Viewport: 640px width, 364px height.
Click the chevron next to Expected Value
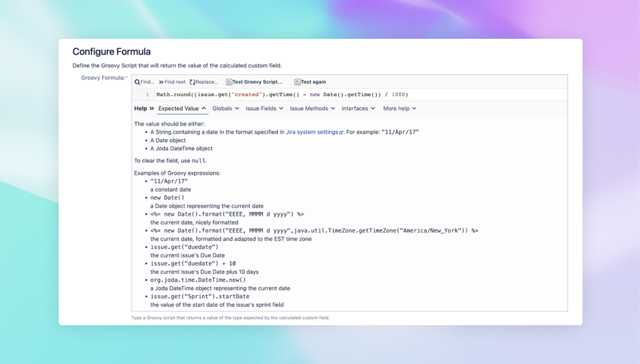[204, 109]
